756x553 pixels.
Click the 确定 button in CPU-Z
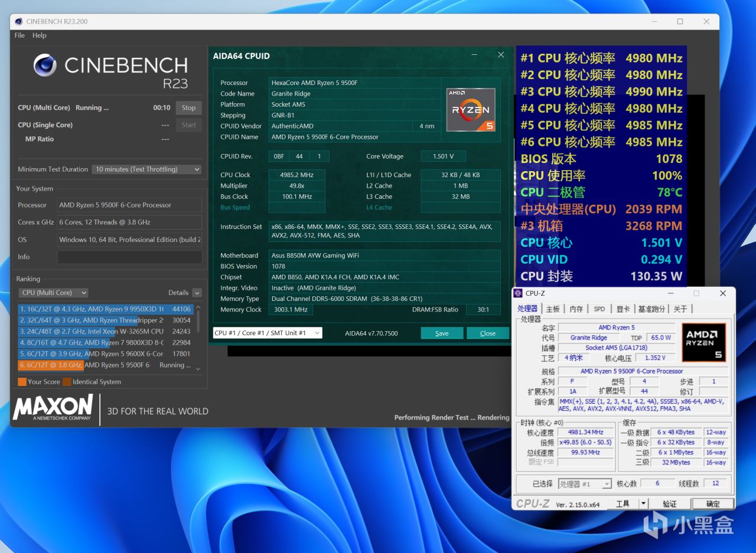tap(713, 503)
